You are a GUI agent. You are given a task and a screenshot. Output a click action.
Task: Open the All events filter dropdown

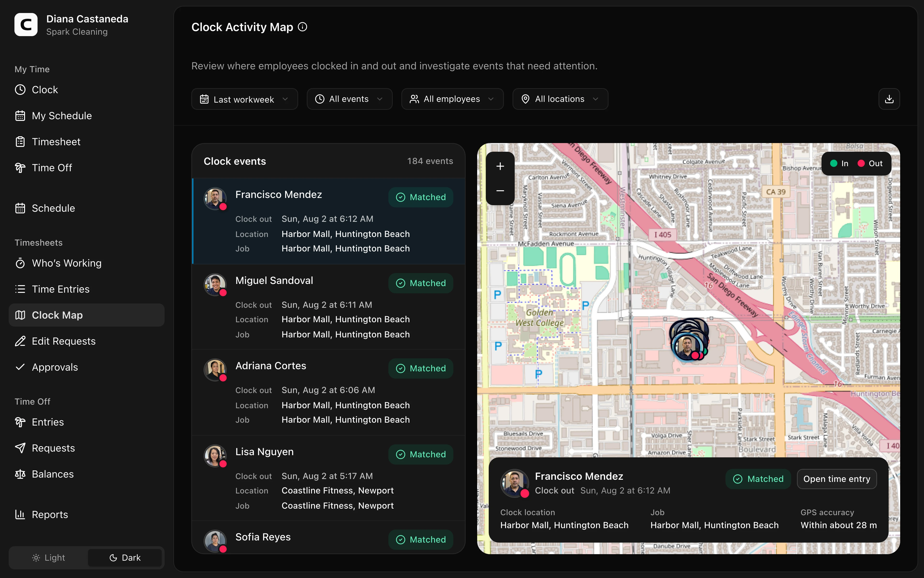(349, 99)
